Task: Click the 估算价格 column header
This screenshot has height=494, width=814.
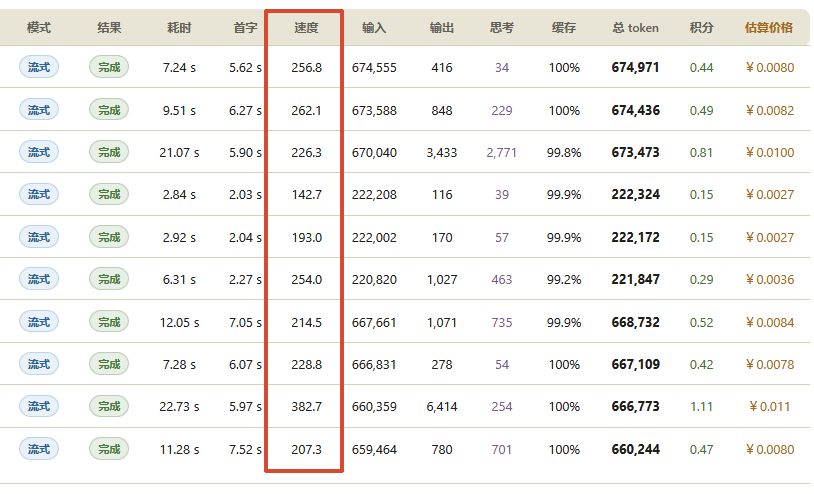Action: (769, 28)
